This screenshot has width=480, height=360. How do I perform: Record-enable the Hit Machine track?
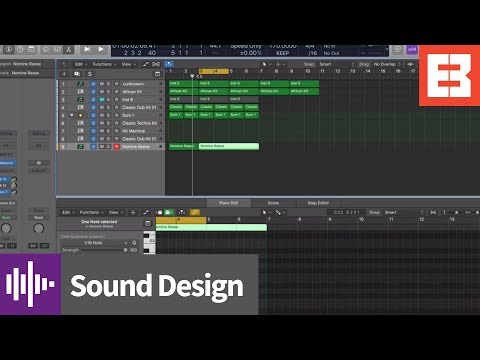(x=116, y=131)
